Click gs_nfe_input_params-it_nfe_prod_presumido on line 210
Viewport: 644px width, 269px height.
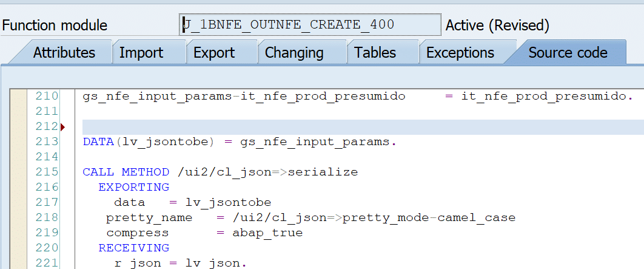coord(244,97)
